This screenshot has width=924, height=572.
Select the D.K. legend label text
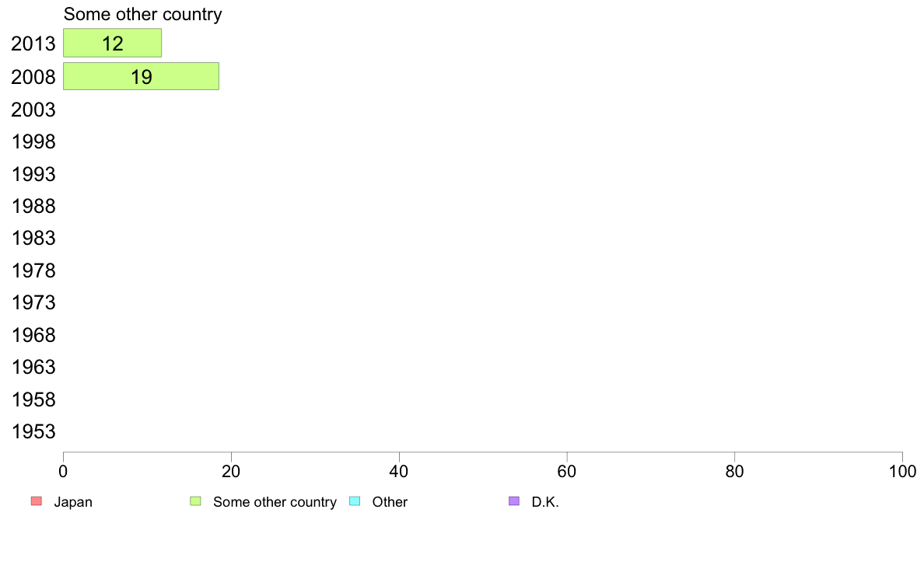pos(545,502)
